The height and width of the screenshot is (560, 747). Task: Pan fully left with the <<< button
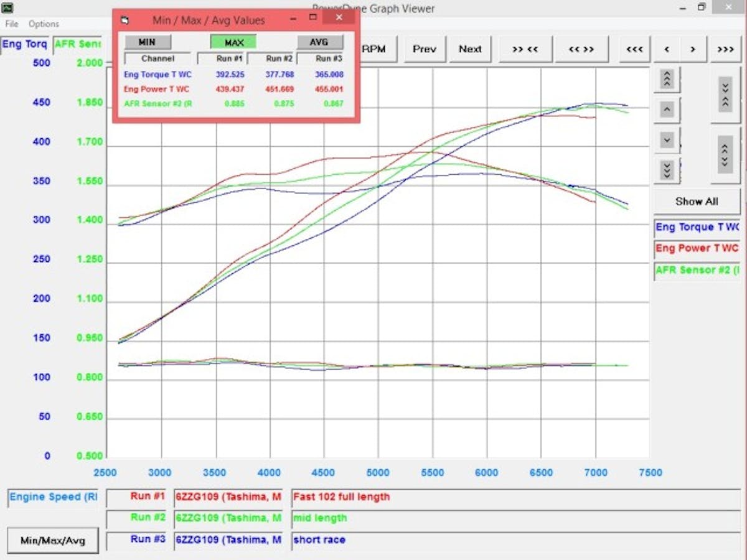[x=634, y=49]
